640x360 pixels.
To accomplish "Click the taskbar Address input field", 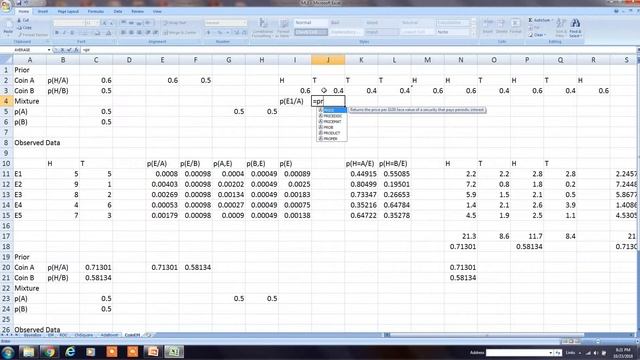I will coord(519,353).
